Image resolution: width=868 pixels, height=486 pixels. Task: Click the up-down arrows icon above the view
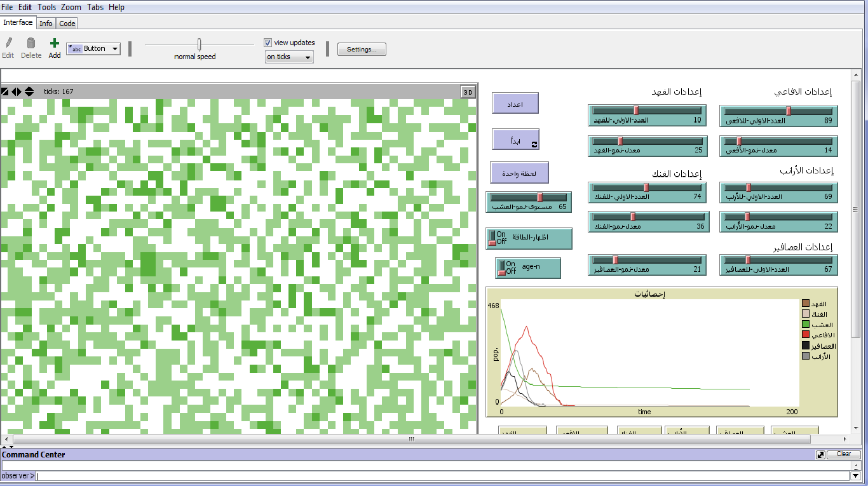(x=29, y=91)
